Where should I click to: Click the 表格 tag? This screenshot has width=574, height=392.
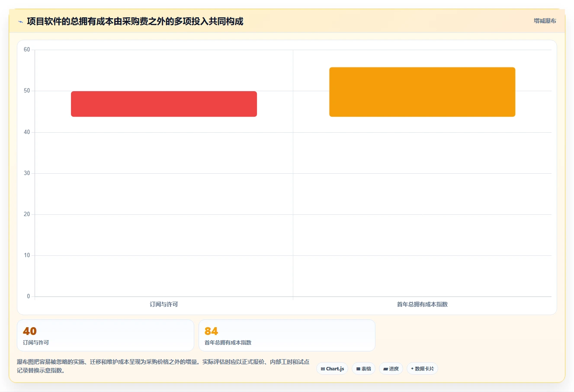point(363,369)
